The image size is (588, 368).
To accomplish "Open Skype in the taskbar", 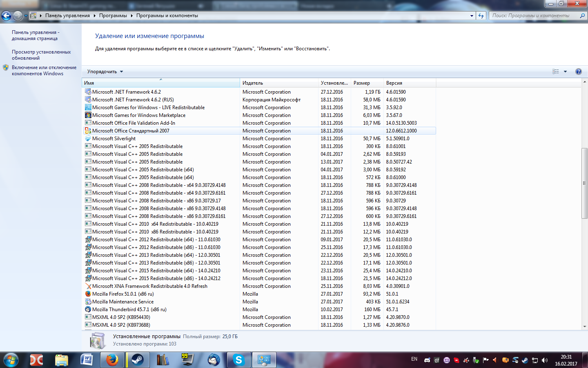I will point(238,360).
